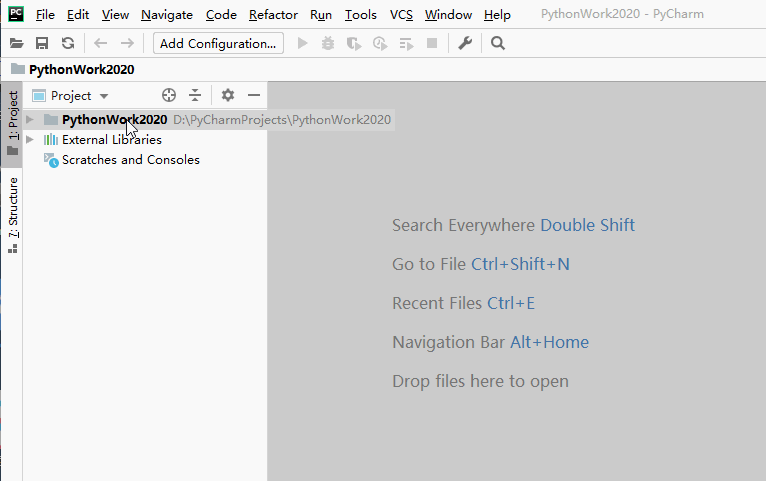Click the Locate target crosshair icon
The height and width of the screenshot is (481, 766).
click(x=169, y=95)
